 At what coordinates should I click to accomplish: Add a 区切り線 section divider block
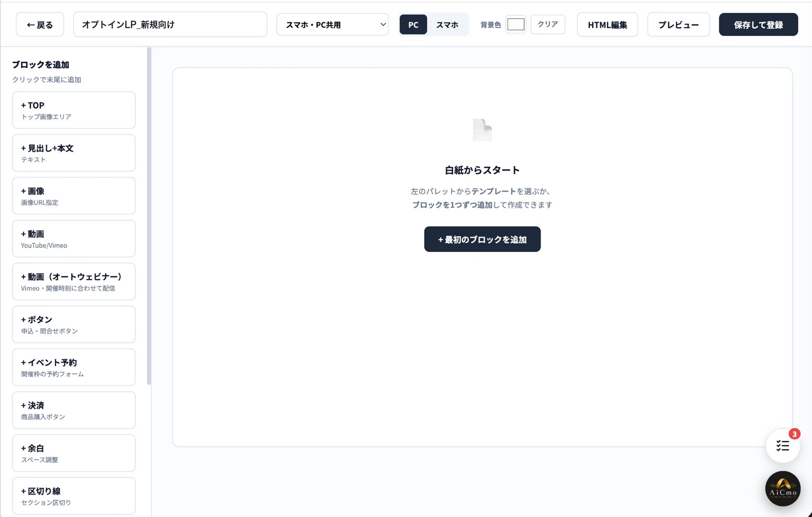tap(74, 496)
